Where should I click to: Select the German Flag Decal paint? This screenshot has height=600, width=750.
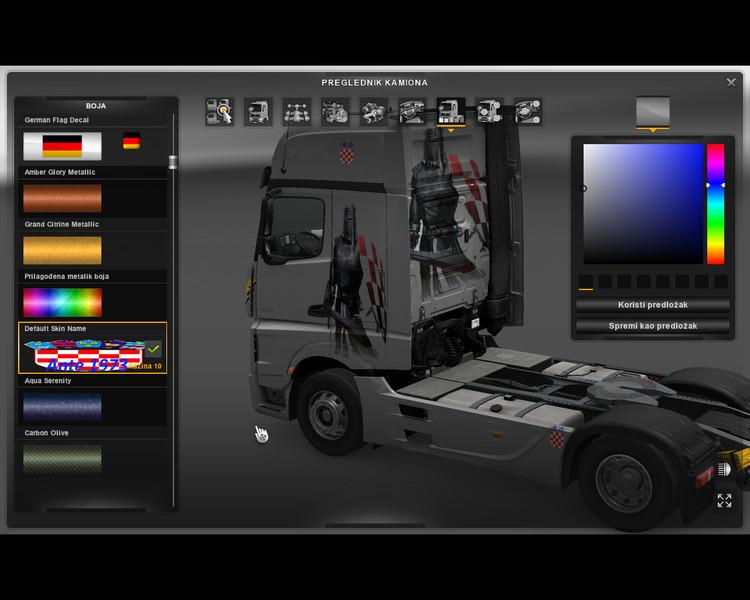(62, 147)
